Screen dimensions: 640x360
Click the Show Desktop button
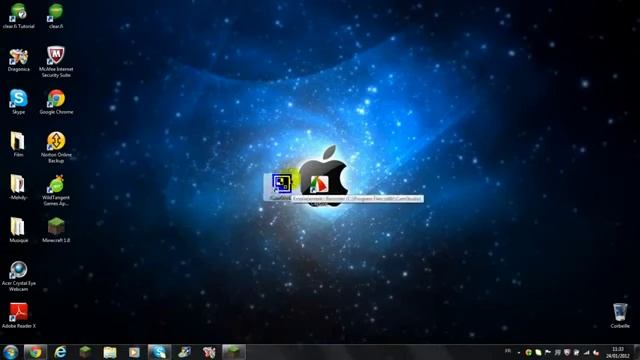(637, 352)
